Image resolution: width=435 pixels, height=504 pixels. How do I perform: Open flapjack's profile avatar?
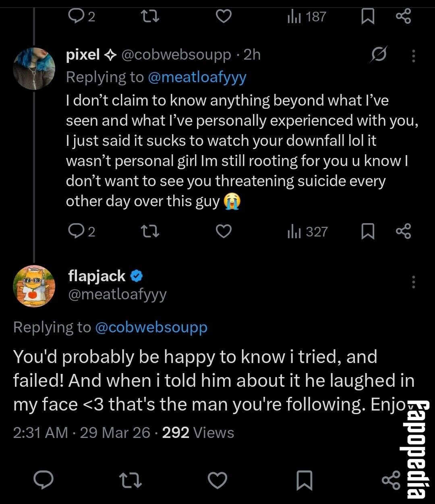pos(34,286)
